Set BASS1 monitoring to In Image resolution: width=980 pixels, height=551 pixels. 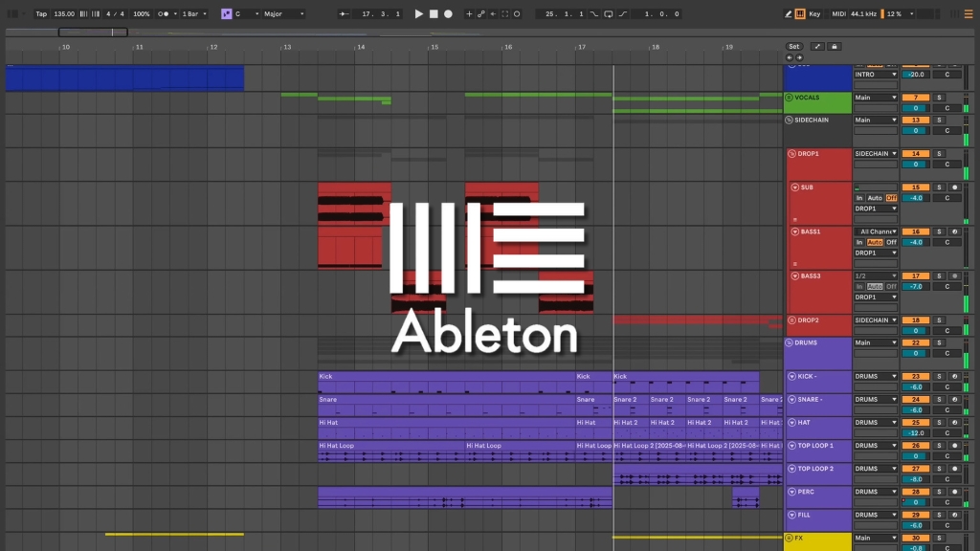(x=859, y=242)
